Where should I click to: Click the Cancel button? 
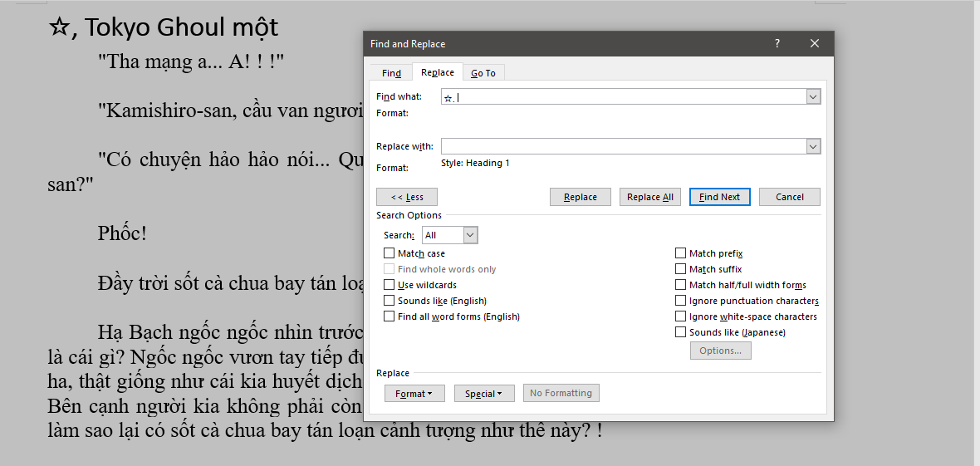point(789,197)
